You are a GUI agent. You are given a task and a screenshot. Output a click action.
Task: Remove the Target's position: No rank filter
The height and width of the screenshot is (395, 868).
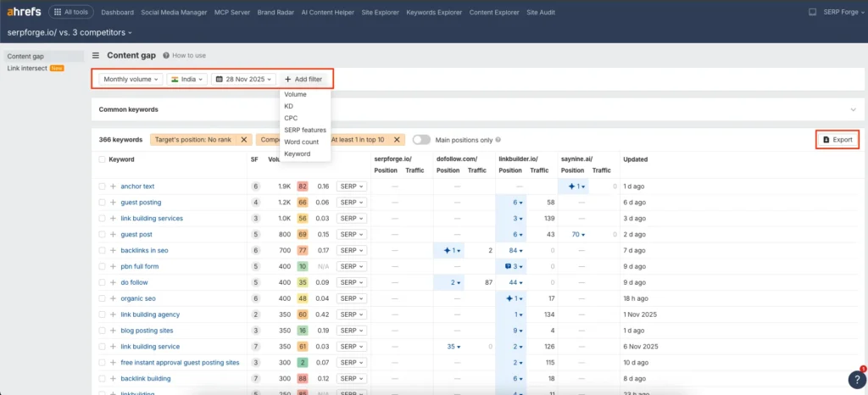[x=244, y=140]
